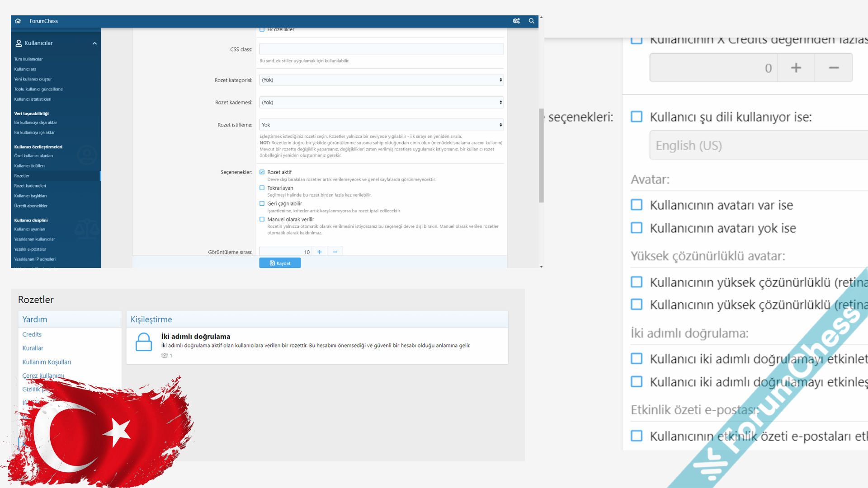
Task: Decrease display order with minus icon
Action: point(335,252)
